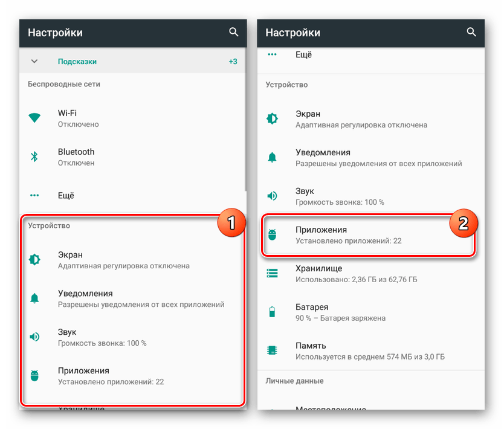Select Хранилище storage entry

(371, 274)
